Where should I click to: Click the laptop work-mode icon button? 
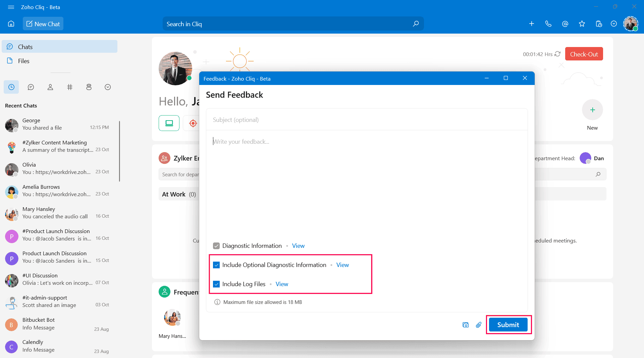(x=169, y=123)
